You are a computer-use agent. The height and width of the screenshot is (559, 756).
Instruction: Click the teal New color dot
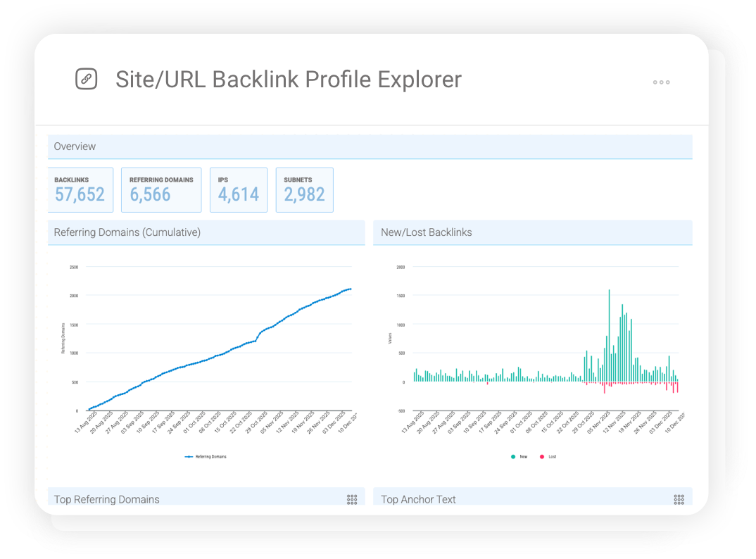513,456
